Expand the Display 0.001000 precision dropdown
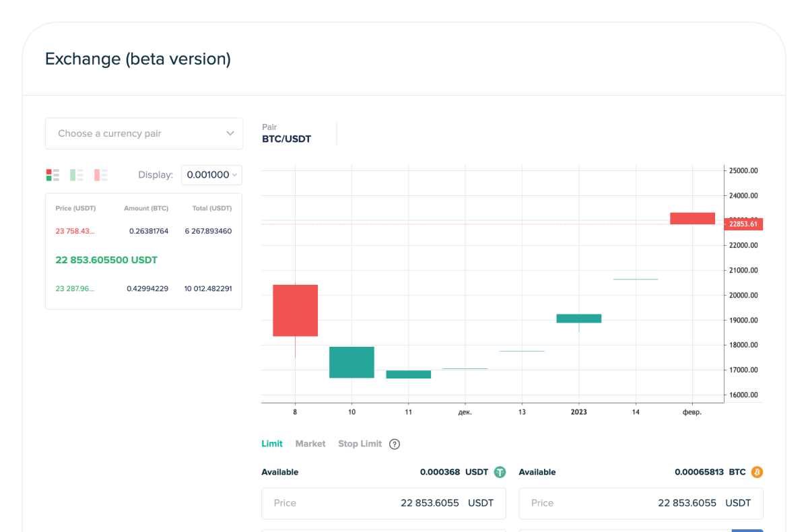 point(211,175)
